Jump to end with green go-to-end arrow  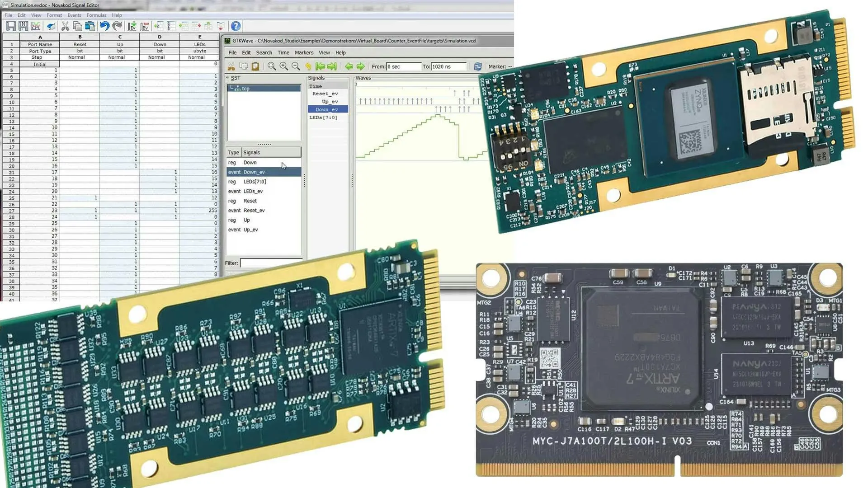pos(332,66)
